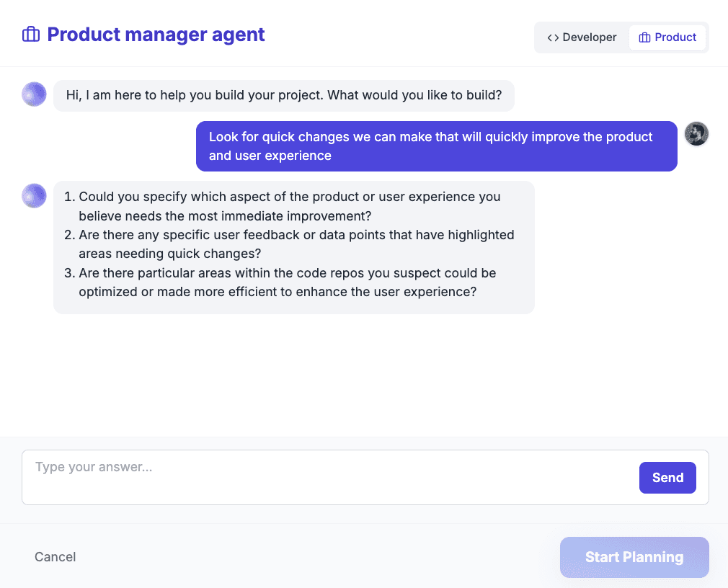This screenshot has width=728, height=588.
Task: Click the third question about code repos
Action: pos(280,282)
